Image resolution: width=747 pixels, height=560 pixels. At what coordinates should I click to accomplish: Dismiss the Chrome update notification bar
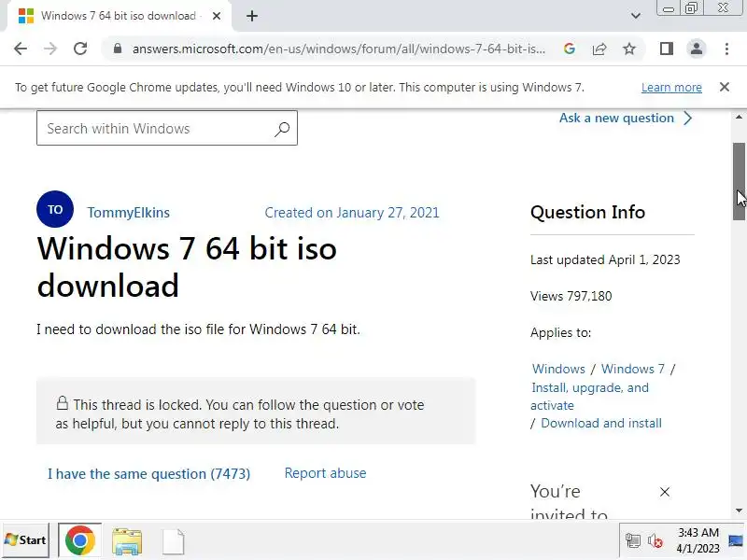(725, 87)
